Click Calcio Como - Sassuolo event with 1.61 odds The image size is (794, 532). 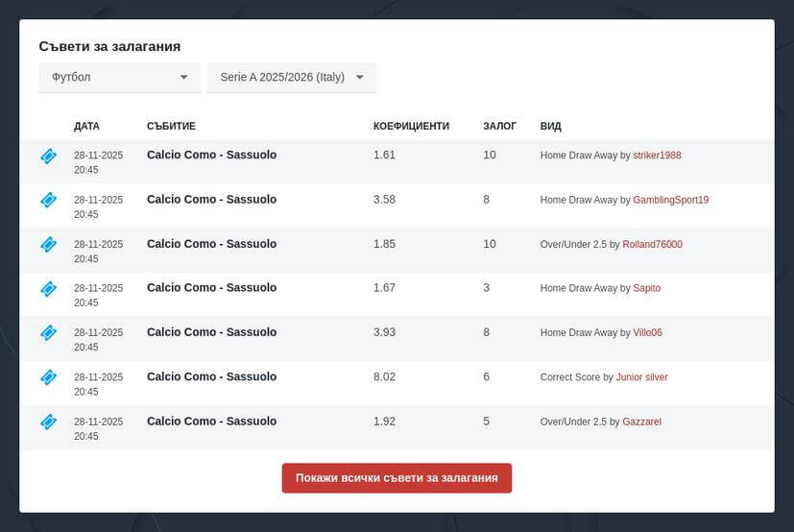[x=211, y=155]
